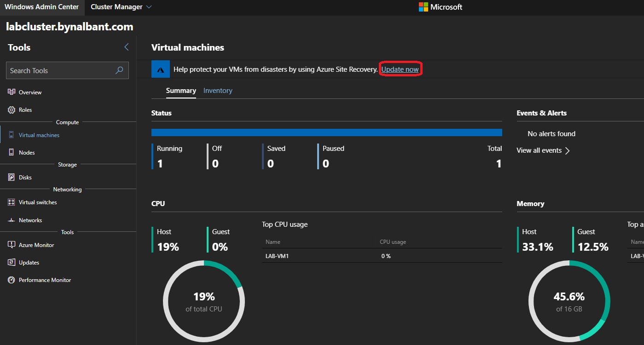
Task: Click the magnifier icon in Search Tools
Action: click(x=119, y=70)
